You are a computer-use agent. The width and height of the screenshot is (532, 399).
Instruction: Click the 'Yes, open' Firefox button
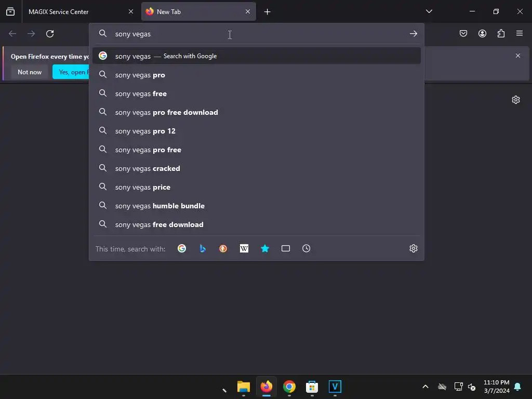pyautogui.click(x=71, y=72)
